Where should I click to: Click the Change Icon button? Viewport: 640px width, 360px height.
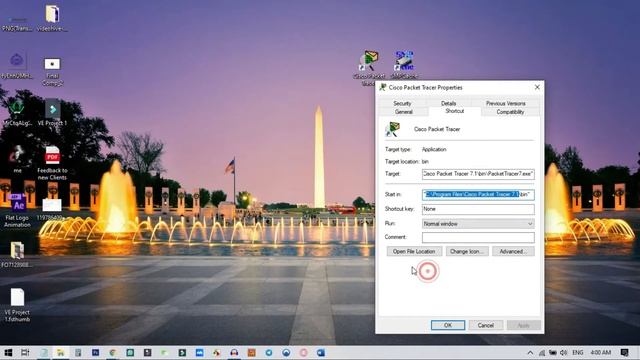[x=467, y=251]
